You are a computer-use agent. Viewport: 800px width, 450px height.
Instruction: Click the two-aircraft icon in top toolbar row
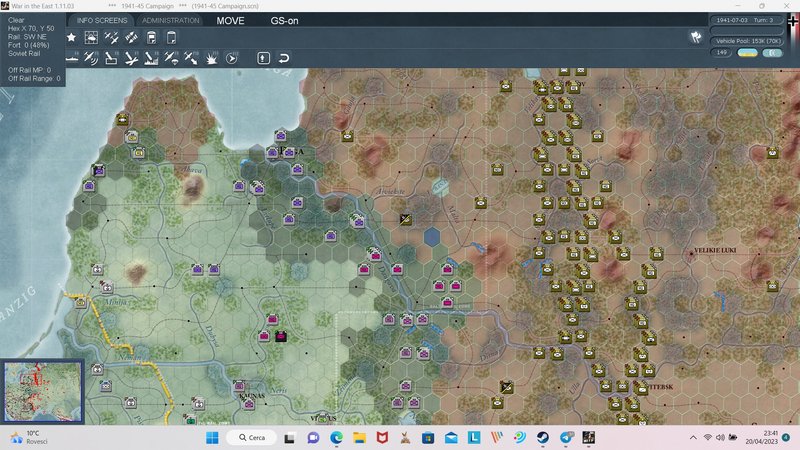point(111,37)
